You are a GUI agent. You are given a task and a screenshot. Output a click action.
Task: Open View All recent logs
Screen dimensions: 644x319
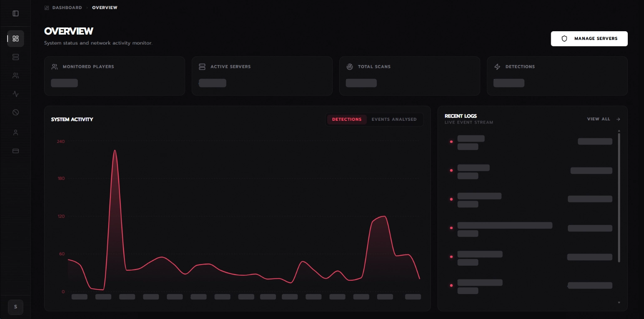coord(599,119)
